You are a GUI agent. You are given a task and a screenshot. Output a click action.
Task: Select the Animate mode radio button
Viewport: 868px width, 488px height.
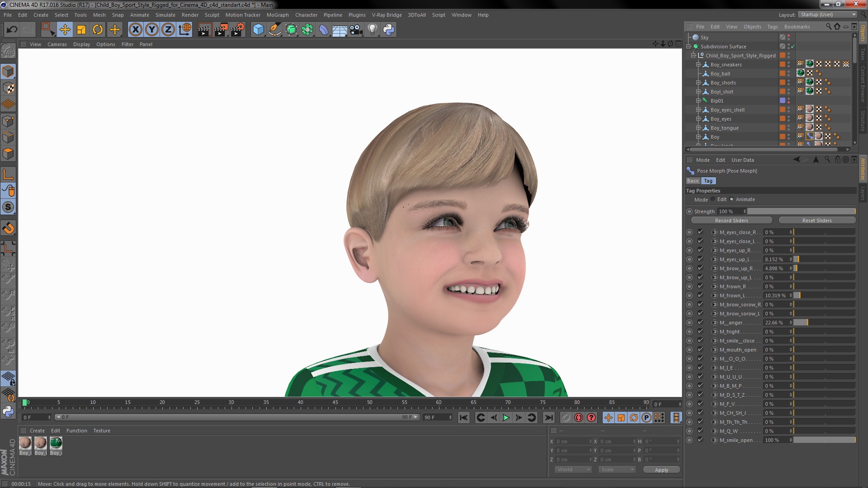pos(731,199)
